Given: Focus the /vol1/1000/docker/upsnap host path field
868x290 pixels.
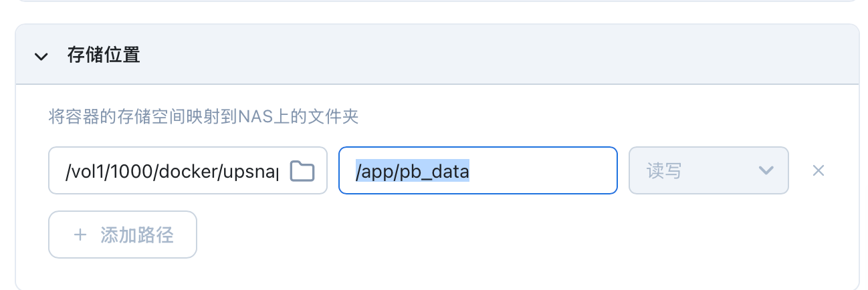Looking at the screenshot, I should click(174, 171).
